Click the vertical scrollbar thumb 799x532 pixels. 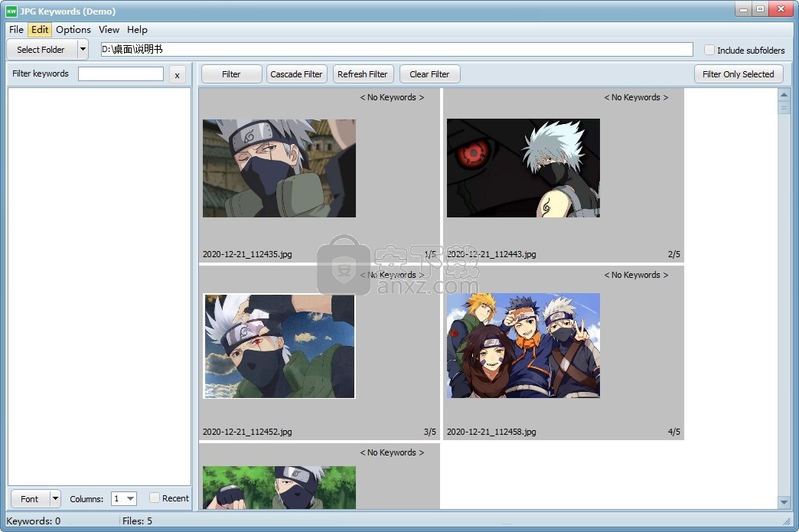tap(784, 107)
